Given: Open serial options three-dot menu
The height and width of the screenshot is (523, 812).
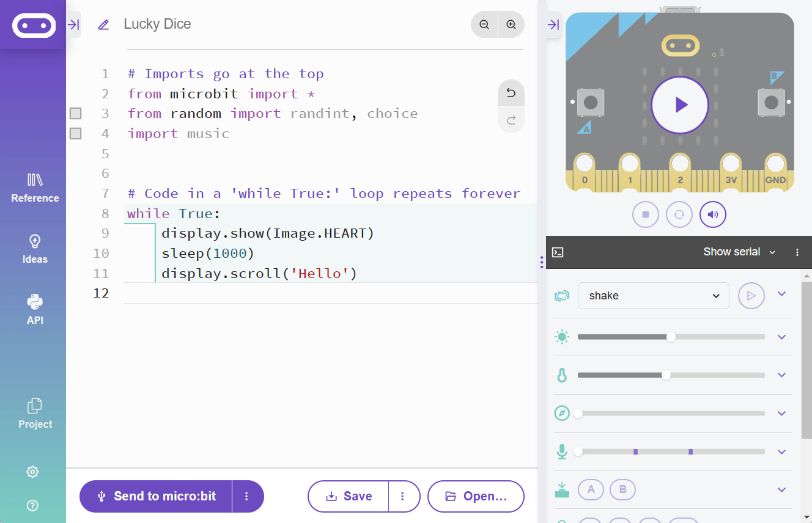Looking at the screenshot, I should [797, 252].
